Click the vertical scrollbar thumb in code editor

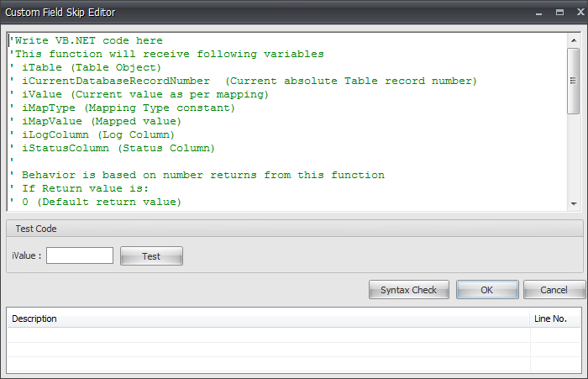574,81
